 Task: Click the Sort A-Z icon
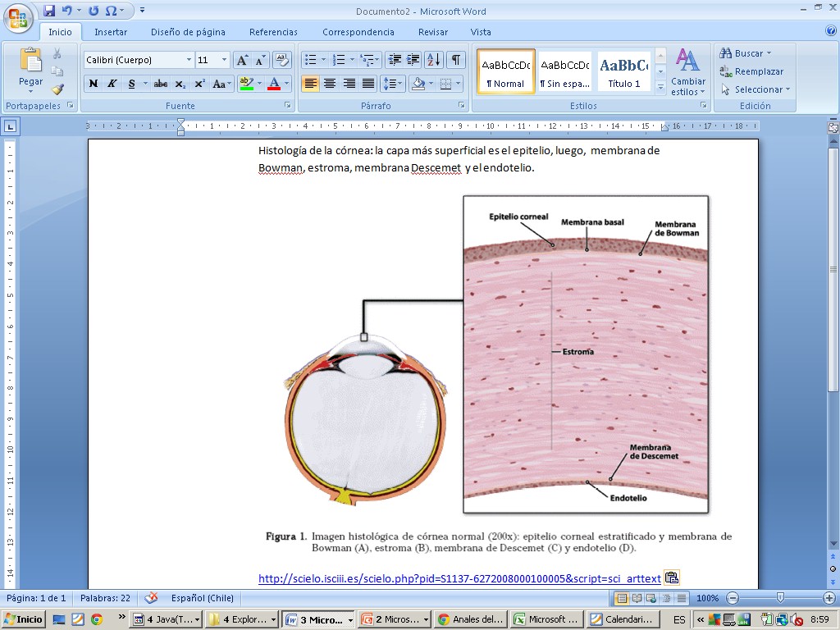(433, 60)
